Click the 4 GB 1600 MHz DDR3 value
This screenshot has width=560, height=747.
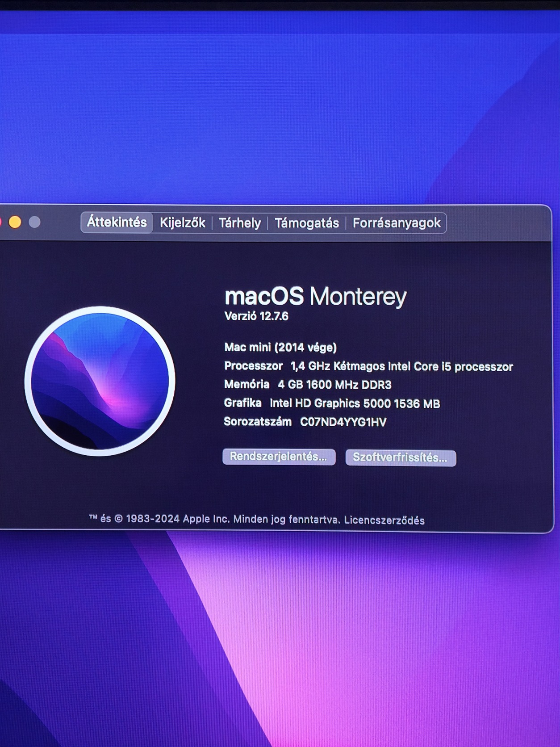334,385
